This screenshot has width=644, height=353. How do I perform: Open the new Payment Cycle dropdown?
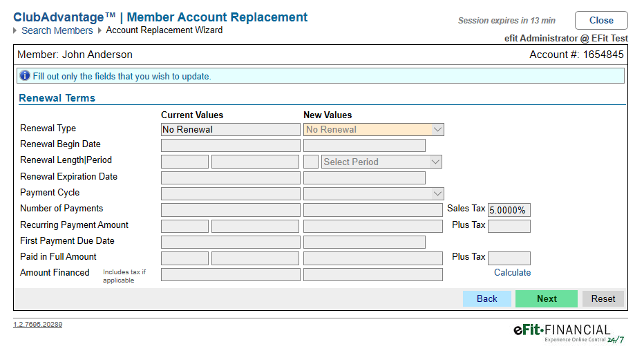[x=374, y=193]
